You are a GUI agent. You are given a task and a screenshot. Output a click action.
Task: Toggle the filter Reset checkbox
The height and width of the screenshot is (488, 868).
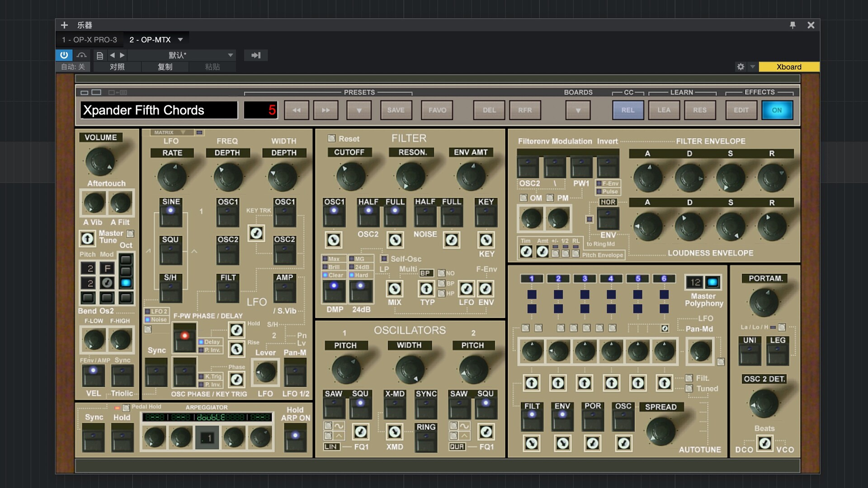[332, 138]
